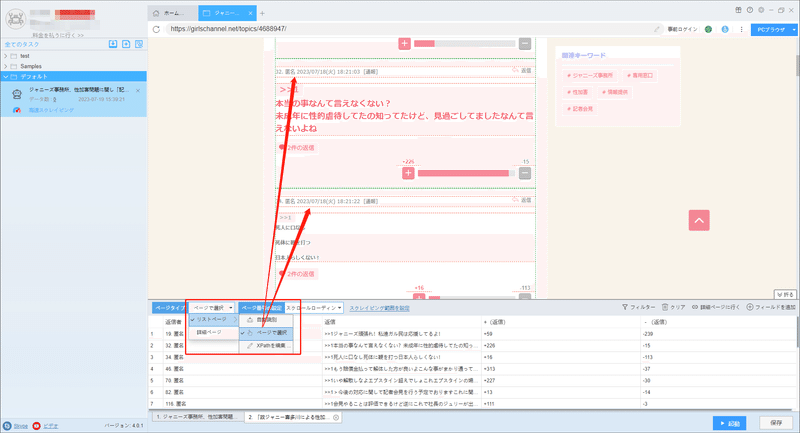
Task: Choose XPathを編集 submenu item
Action: [266, 346]
